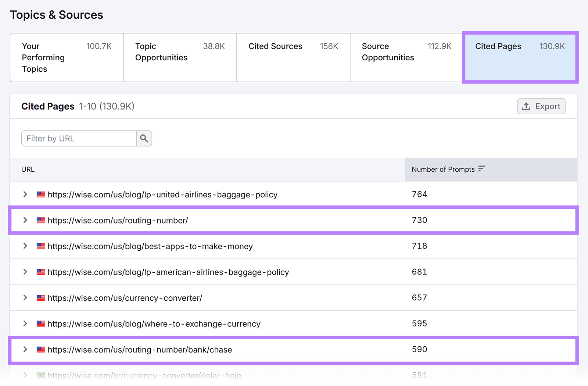The image size is (588, 386).
Task: Expand the best-apps-to-make-money row
Action: (25, 246)
